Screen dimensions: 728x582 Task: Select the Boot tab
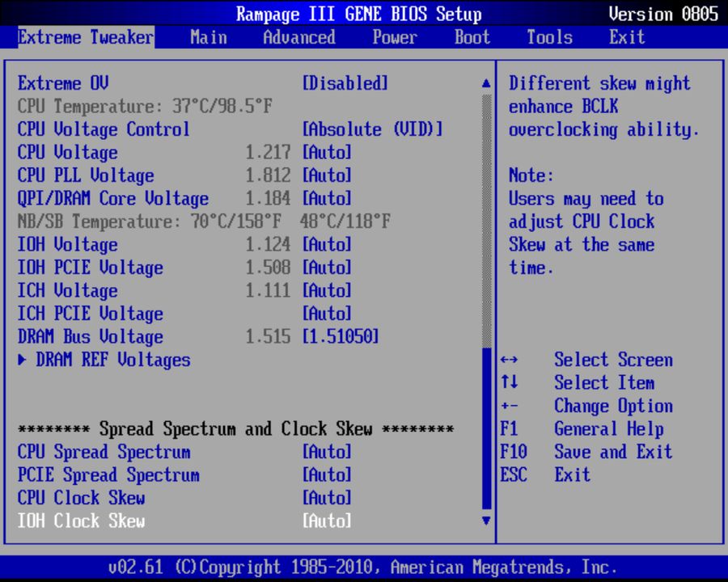[472, 37]
